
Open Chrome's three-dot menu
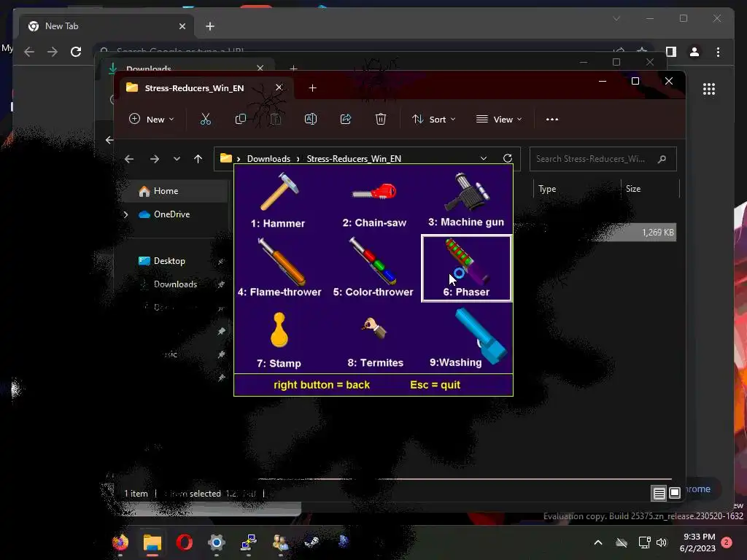[718, 52]
